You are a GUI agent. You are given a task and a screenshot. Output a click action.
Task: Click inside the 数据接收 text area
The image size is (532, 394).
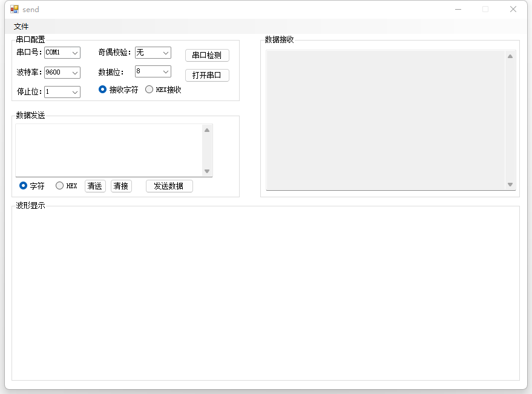coord(386,120)
